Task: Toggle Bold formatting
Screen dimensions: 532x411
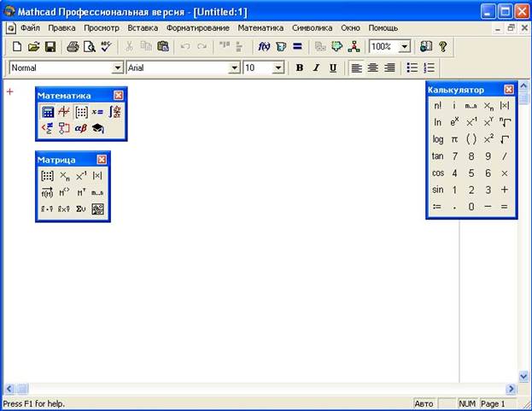Action: coord(300,68)
